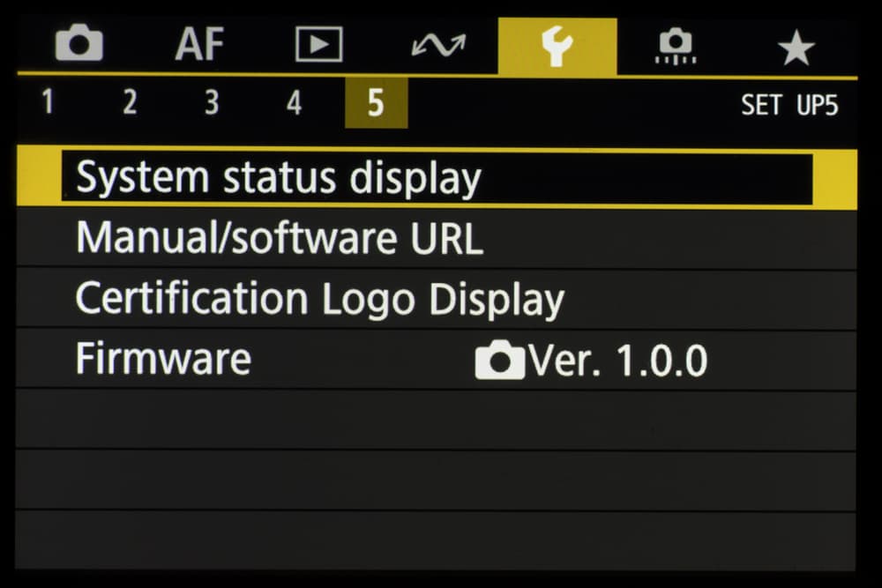The image size is (882, 588).
Task: Open the Shooting settings camera tab
Action: point(79,43)
